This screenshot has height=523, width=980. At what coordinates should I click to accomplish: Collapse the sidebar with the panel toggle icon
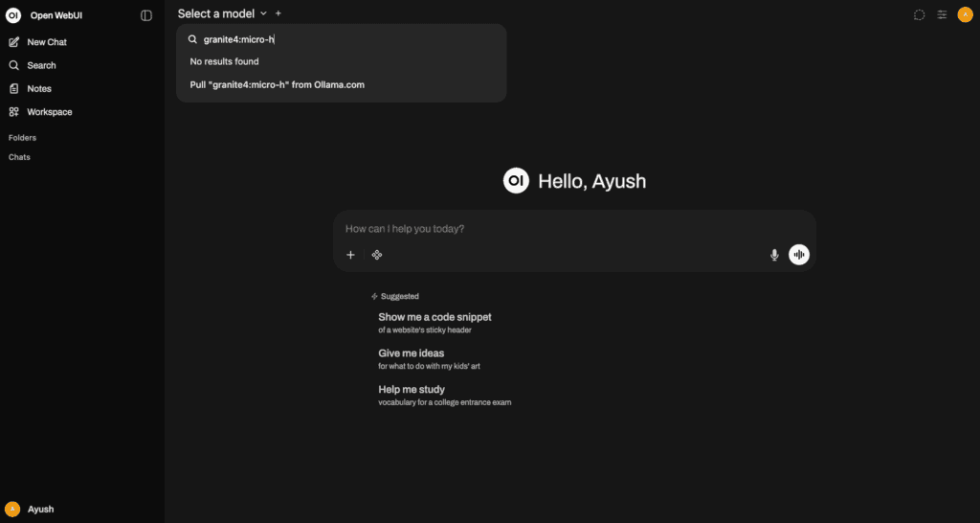click(146, 15)
